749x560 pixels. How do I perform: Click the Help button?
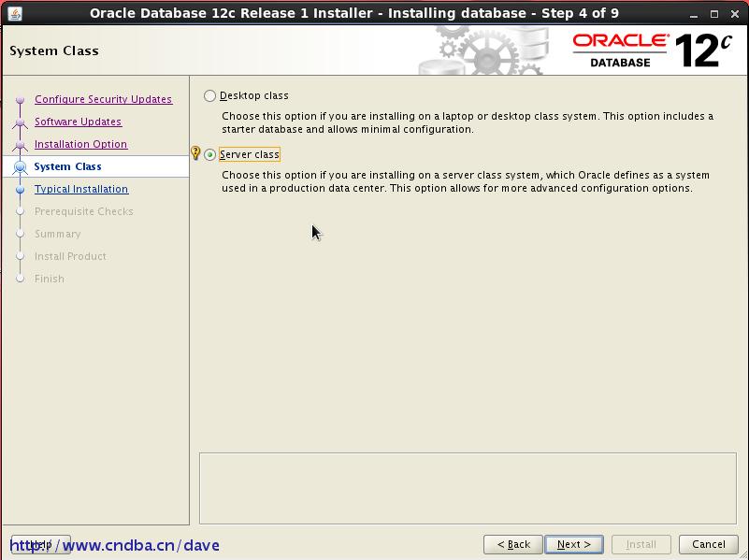click(41, 544)
